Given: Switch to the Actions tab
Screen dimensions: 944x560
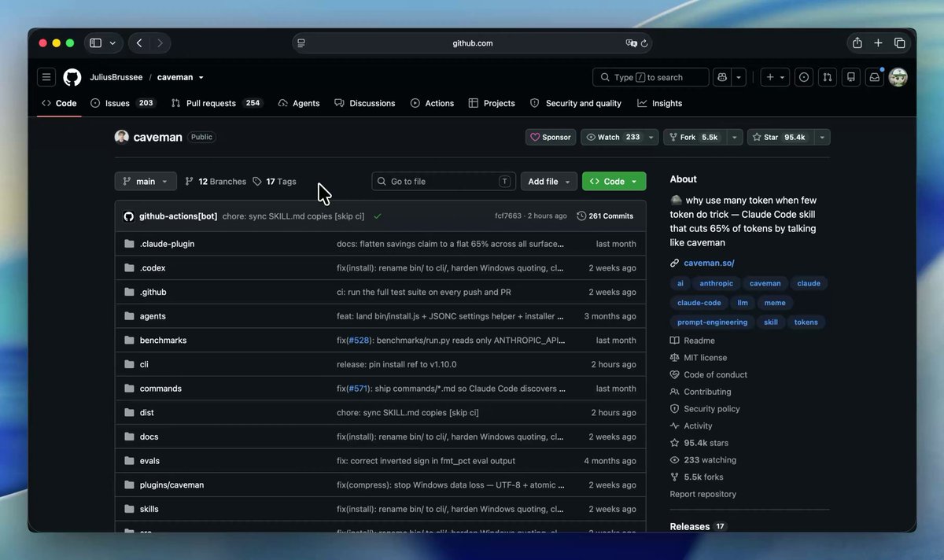Looking at the screenshot, I should [x=432, y=103].
